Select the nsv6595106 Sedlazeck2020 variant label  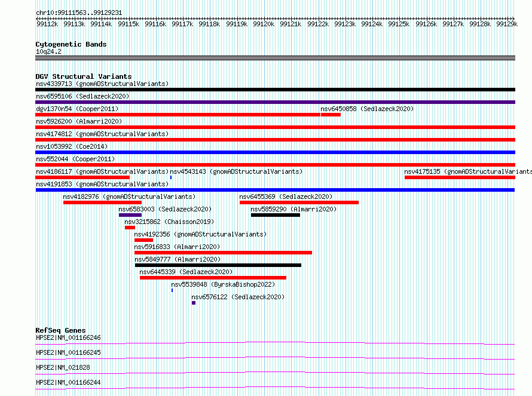(82, 96)
